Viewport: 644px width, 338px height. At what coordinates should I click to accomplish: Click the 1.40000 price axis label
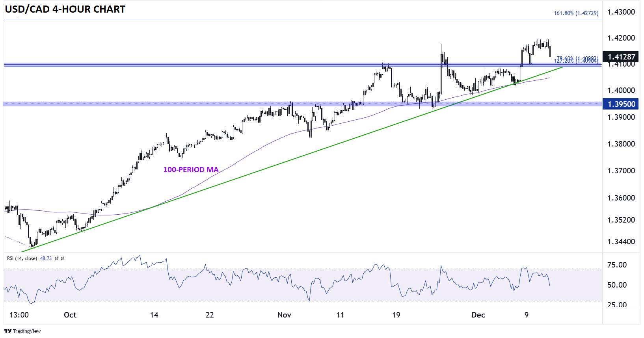(621, 90)
